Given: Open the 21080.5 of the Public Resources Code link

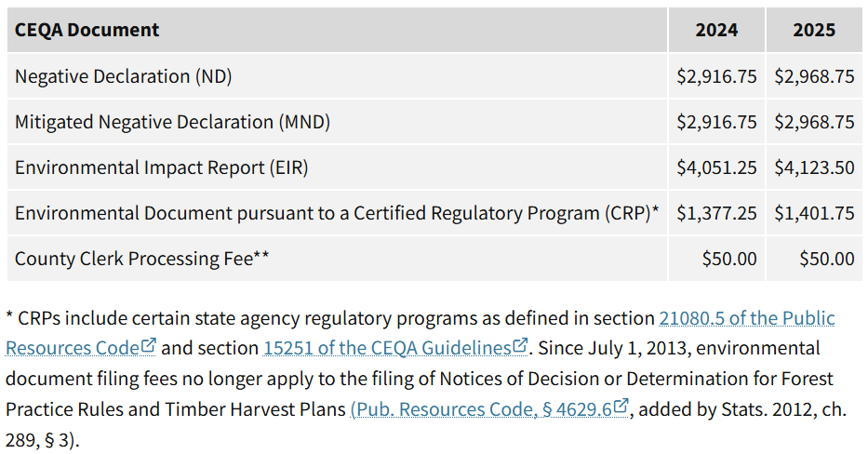Looking at the screenshot, I should point(746,318).
